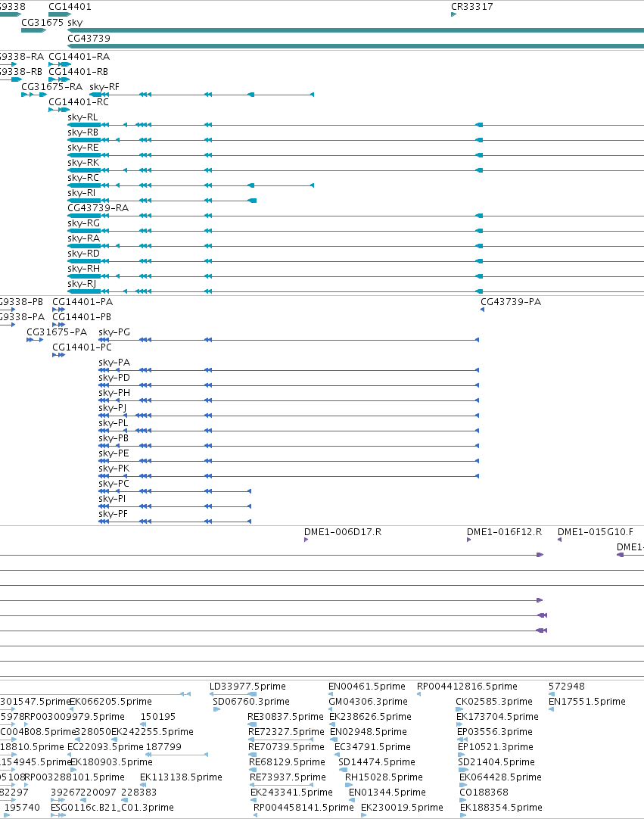644x819 pixels.
Task: Select transcript sky-RG
Action: tap(356, 231)
